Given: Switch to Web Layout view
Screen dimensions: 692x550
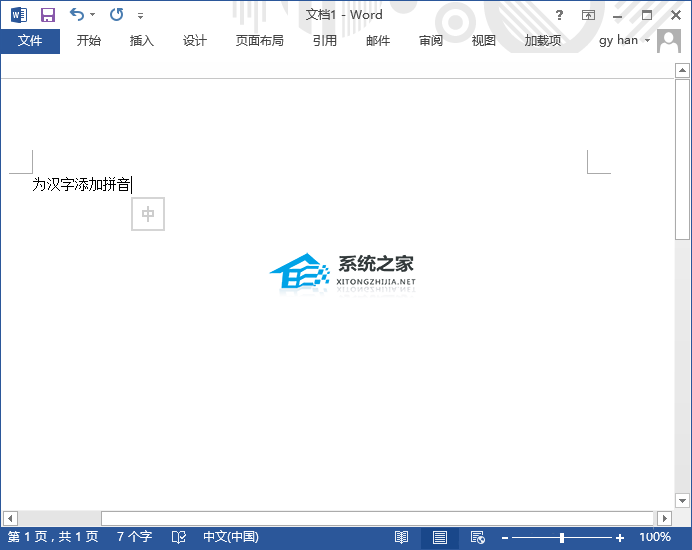Looking at the screenshot, I should click(478, 537).
